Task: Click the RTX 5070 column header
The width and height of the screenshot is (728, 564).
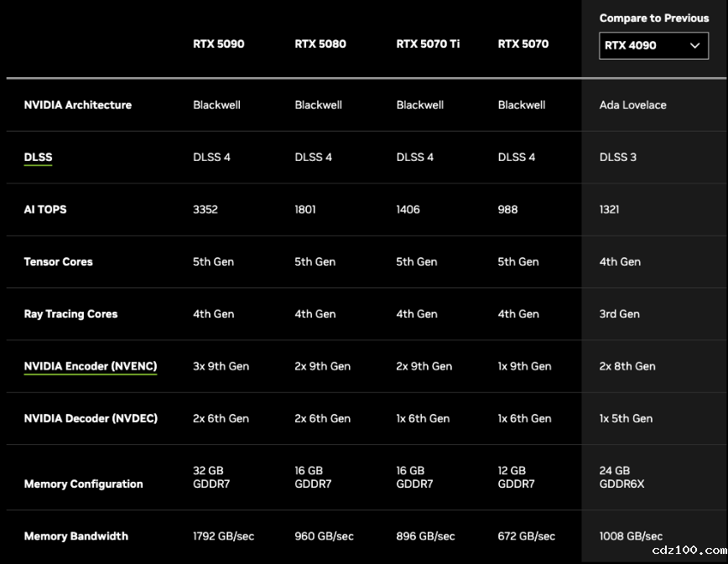Action: [x=523, y=44]
